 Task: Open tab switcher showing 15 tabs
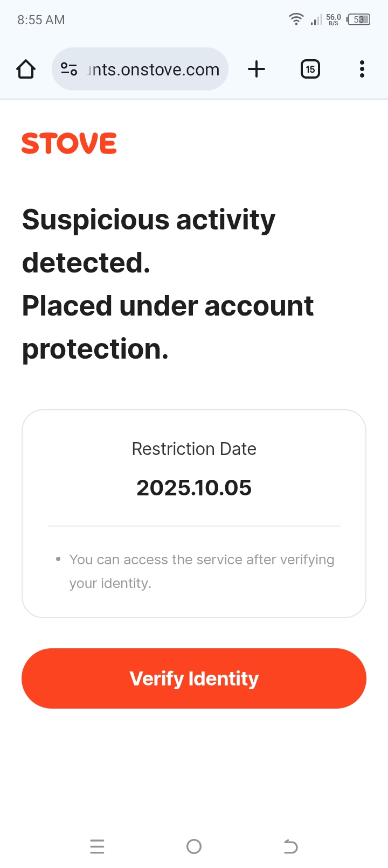(x=310, y=69)
